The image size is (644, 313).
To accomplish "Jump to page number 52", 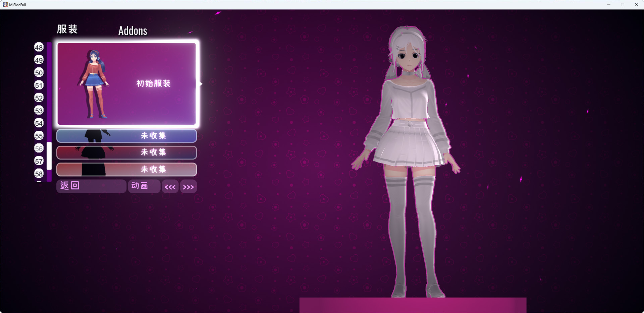I will 39,98.
